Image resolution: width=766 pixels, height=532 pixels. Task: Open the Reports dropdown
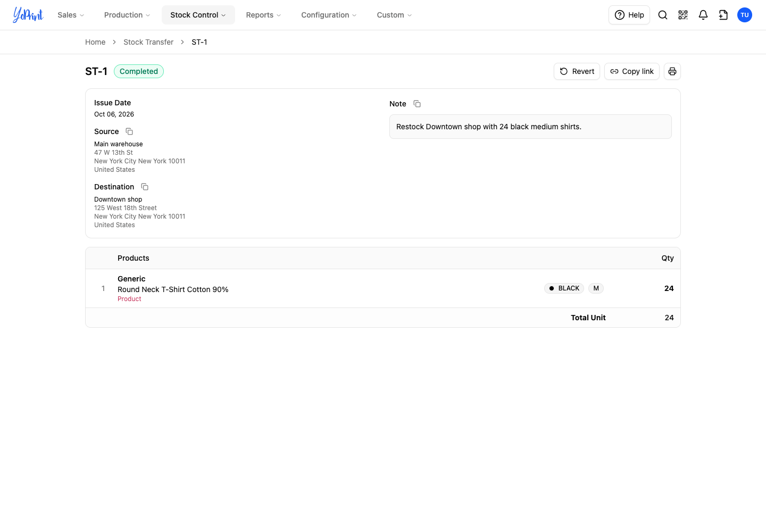click(x=263, y=15)
